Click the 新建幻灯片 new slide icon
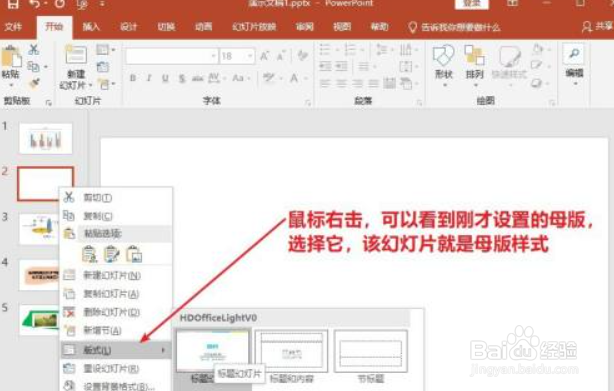Screen dimensions: 614x391 coord(76,55)
